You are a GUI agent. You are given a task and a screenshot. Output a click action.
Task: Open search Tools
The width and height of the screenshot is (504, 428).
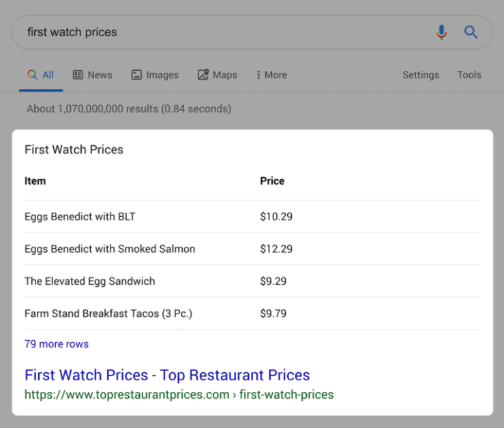pos(469,75)
